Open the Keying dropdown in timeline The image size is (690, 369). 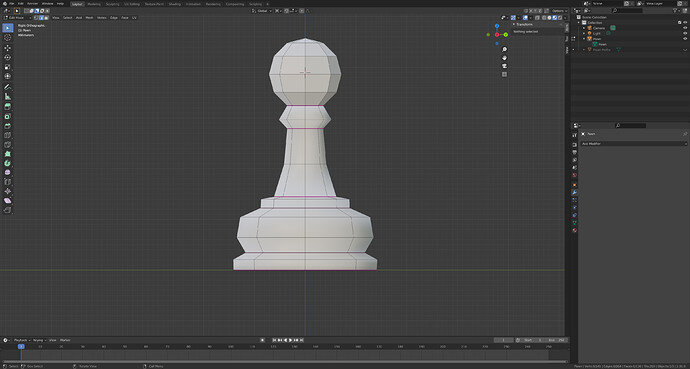(x=40, y=340)
